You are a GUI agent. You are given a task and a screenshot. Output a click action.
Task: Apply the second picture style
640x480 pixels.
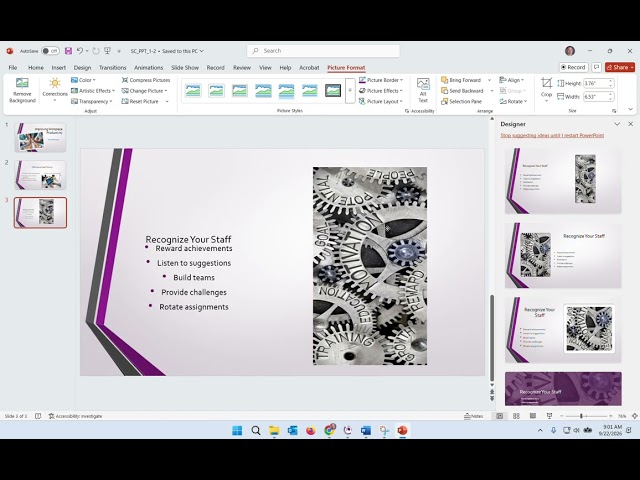[x=216, y=90]
